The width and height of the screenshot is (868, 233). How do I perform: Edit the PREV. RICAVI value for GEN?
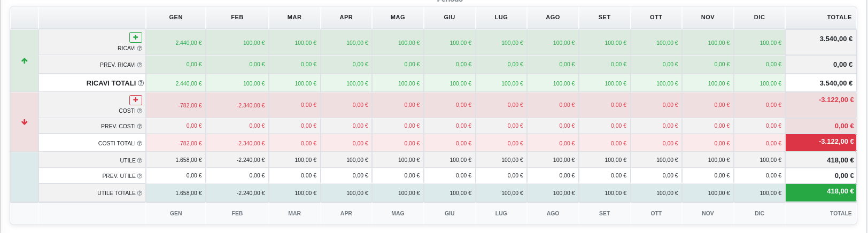176,64
